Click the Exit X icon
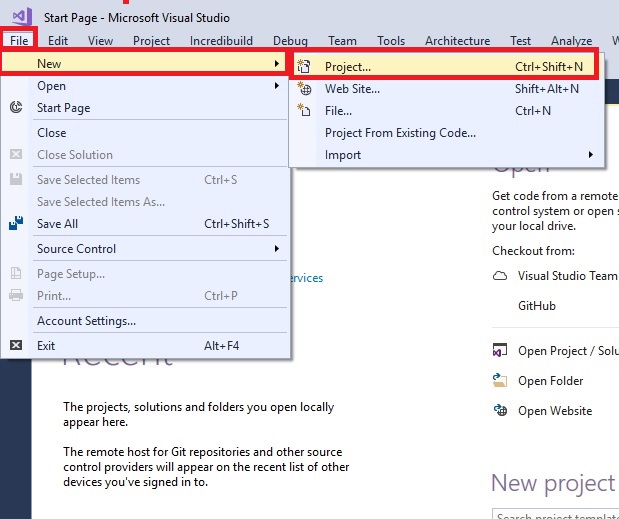619x519 pixels. (16, 345)
